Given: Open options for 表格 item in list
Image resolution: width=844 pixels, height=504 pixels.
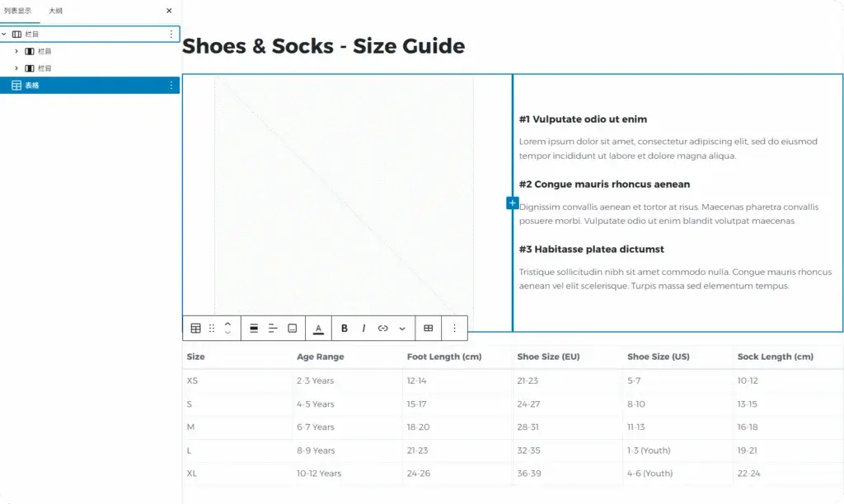Looking at the screenshot, I should (x=171, y=85).
